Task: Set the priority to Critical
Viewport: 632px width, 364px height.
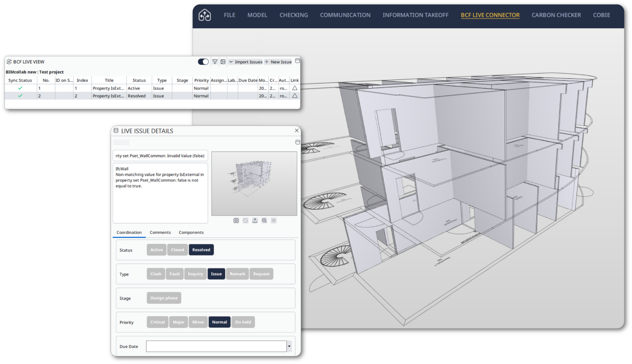Action: click(157, 322)
